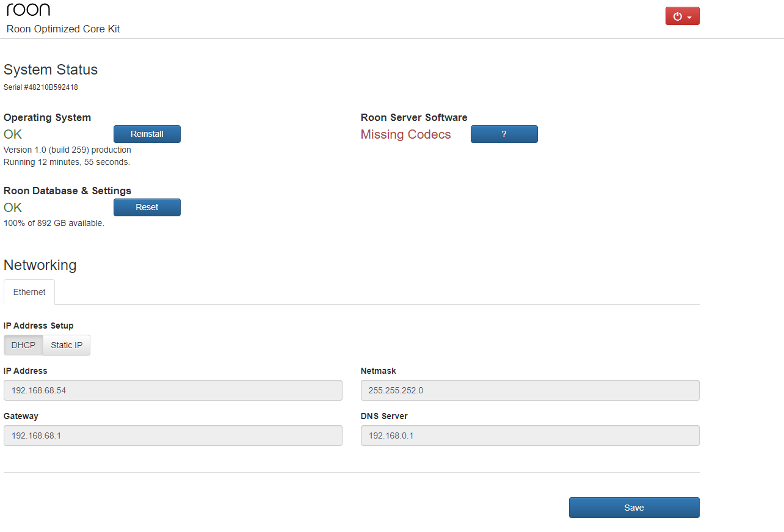
Task: Click the 'Gateway' field label
Action: click(x=21, y=416)
